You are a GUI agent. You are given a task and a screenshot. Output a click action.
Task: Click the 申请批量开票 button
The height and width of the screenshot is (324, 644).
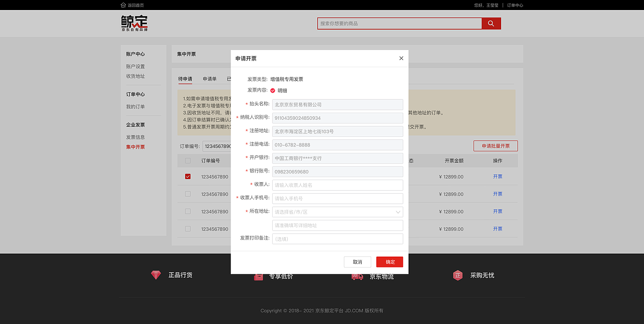click(x=496, y=145)
